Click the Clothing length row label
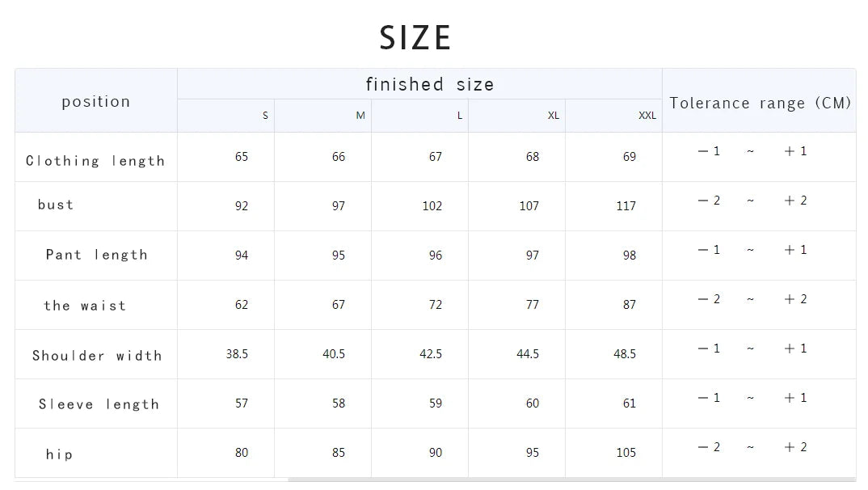Viewport: 868px width, 490px height. click(95, 161)
